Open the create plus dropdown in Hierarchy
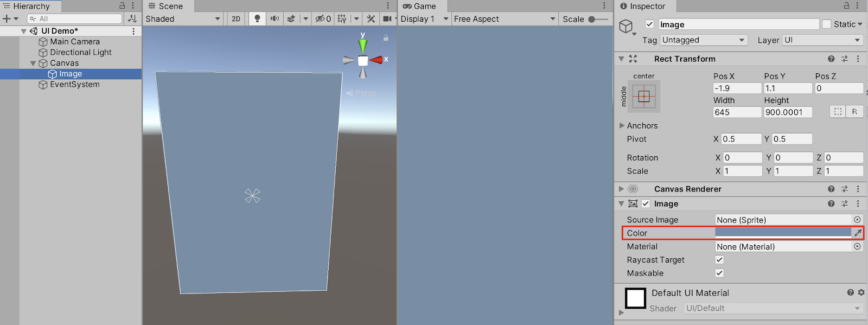The height and width of the screenshot is (325, 868). click(x=10, y=18)
